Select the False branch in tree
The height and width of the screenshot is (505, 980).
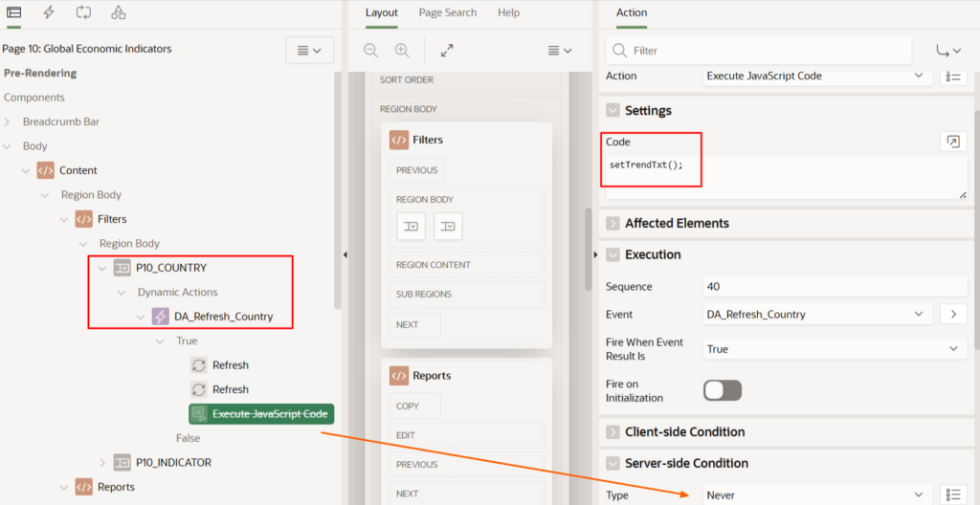point(189,438)
